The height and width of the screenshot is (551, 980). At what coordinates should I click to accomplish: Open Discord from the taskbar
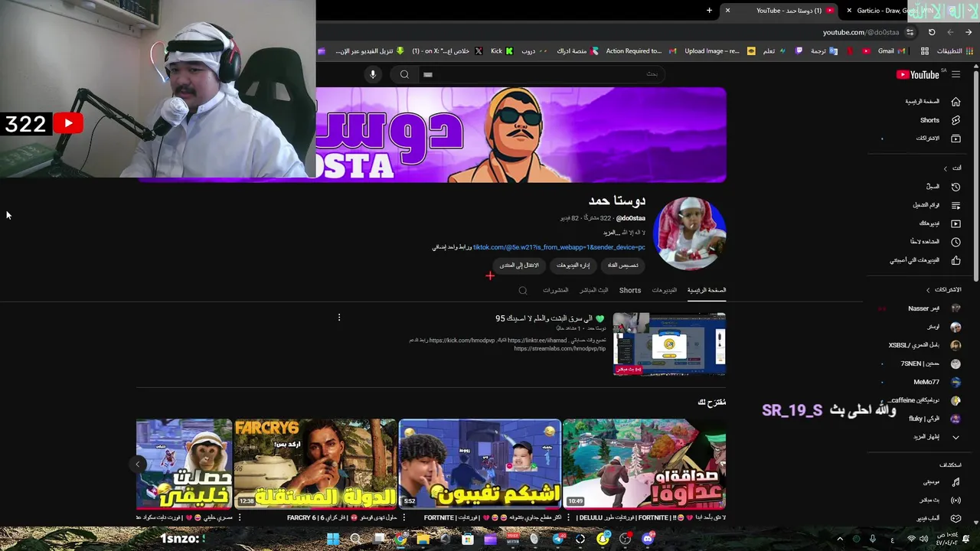[648, 540]
